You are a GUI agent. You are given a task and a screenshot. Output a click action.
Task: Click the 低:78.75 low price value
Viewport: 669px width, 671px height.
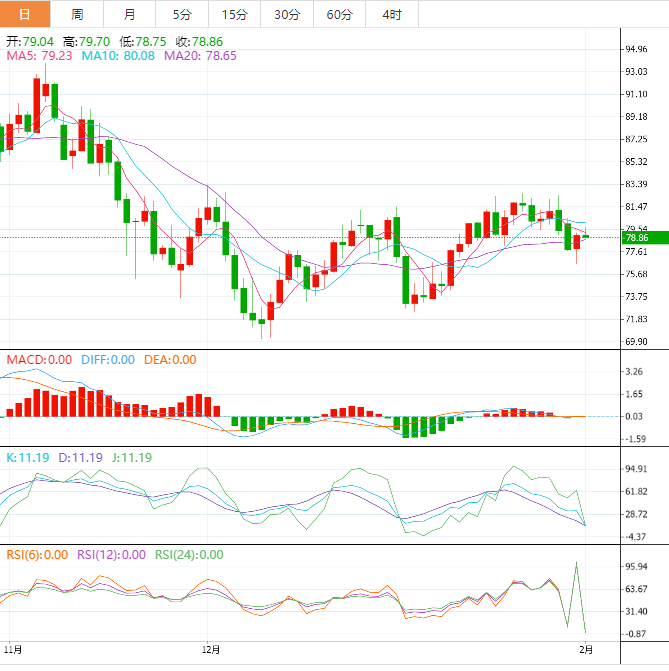click(143, 42)
